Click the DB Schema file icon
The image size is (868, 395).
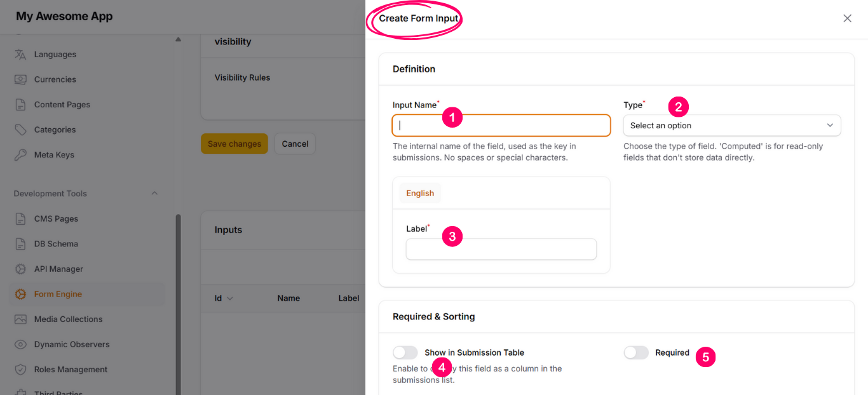(20, 244)
